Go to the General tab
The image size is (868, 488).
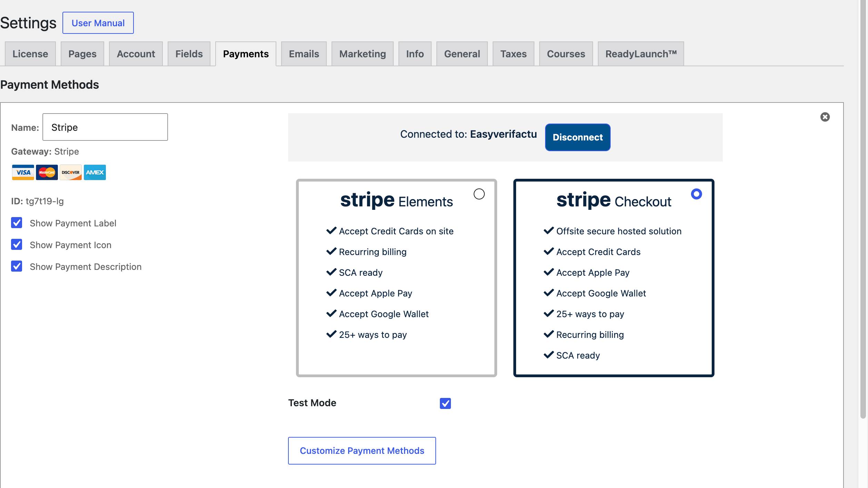point(462,54)
